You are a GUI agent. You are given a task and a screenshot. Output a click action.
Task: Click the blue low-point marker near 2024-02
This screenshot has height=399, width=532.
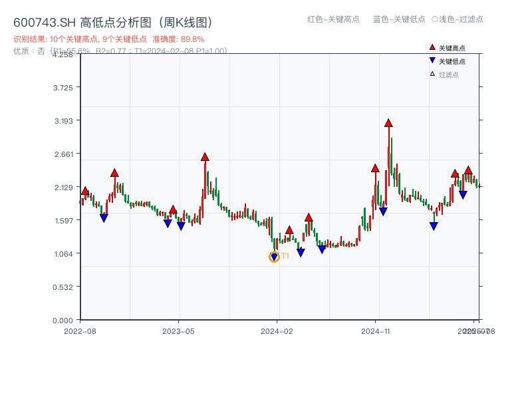301,252
